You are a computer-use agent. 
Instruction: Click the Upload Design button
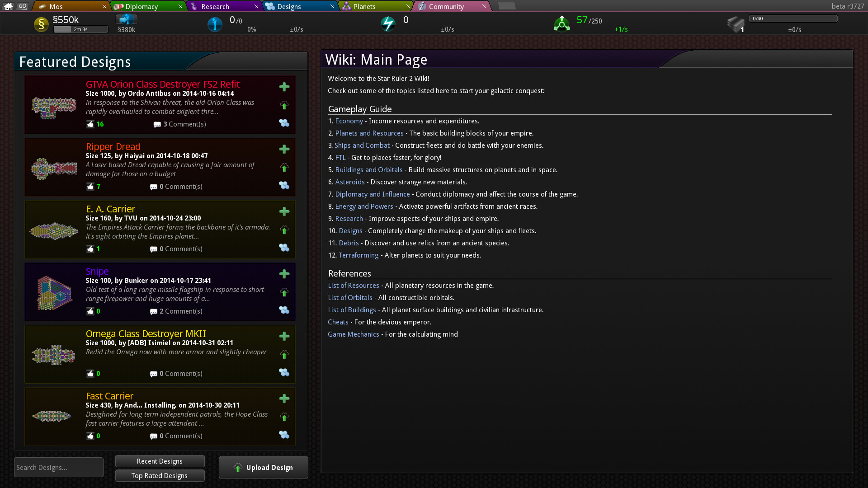point(263,468)
